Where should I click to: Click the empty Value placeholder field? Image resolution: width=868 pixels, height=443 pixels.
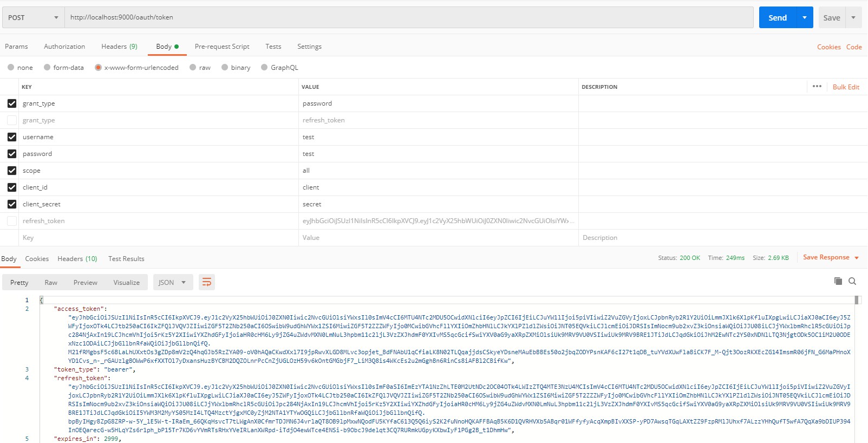coord(438,238)
